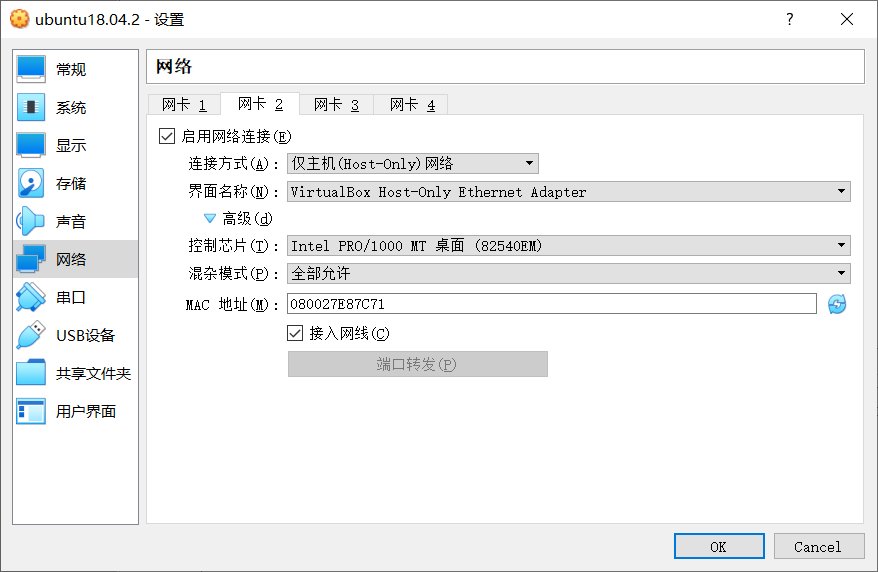Select the 存储 storage disk icon
The height and width of the screenshot is (572, 878).
(x=31, y=184)
